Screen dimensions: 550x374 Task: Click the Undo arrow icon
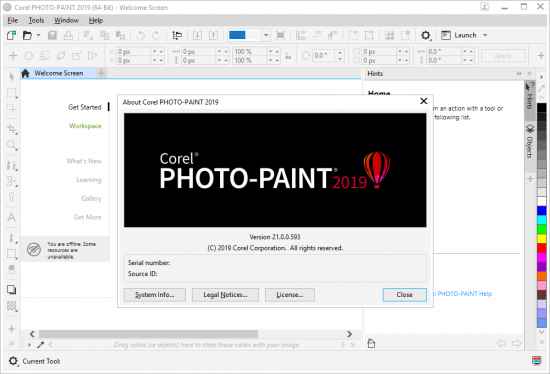click(x=141, y=35)
